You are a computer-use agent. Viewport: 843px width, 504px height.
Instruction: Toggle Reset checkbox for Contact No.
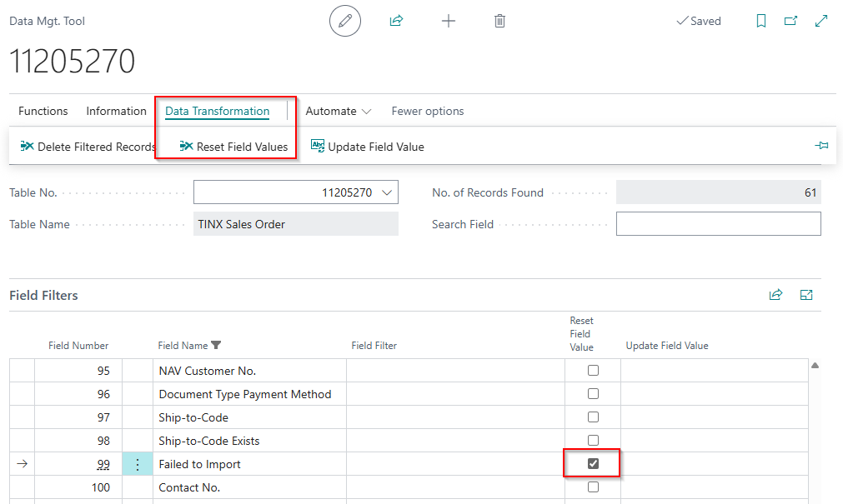click(x=593, y=487)
